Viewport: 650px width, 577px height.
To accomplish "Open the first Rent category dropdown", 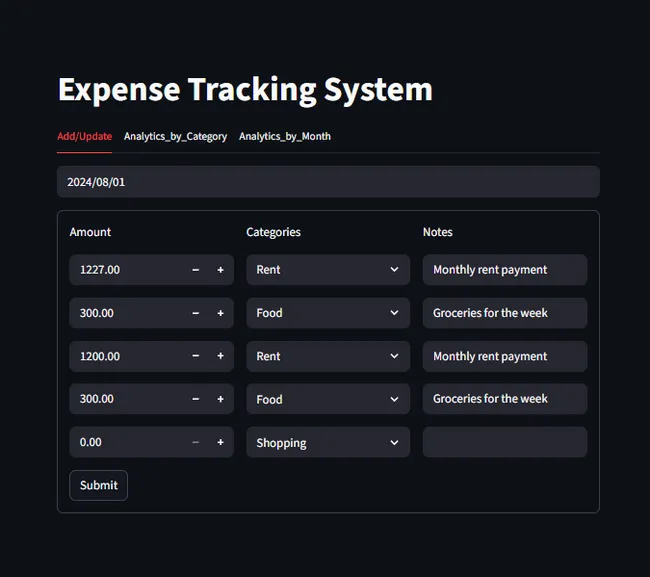I will point(328,270).
